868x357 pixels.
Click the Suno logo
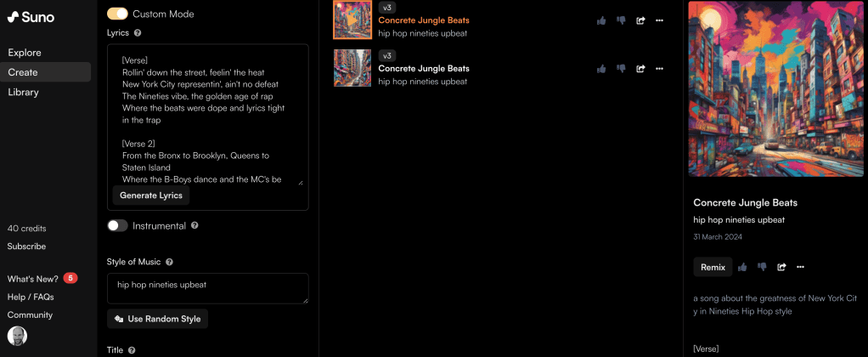pyautogui.click(x=31, y=17)
